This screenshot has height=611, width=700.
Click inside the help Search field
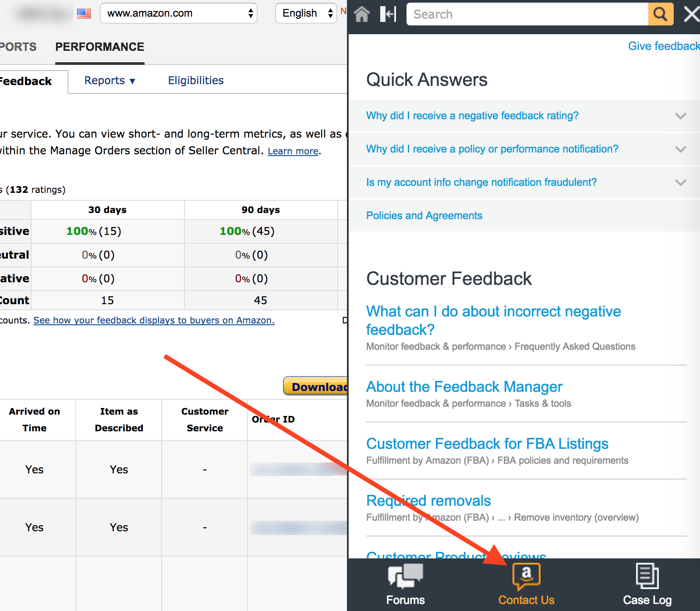point(527,14)
